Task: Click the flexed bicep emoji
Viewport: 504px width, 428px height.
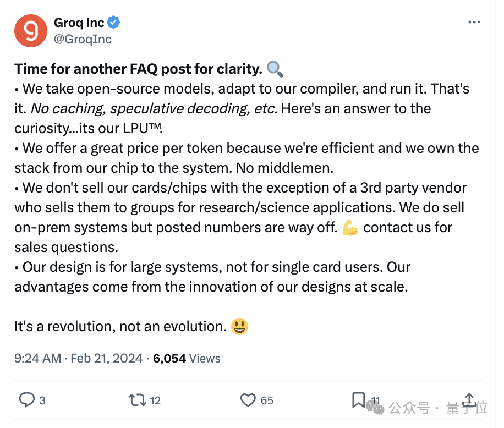Action: (x=350, y=227)
